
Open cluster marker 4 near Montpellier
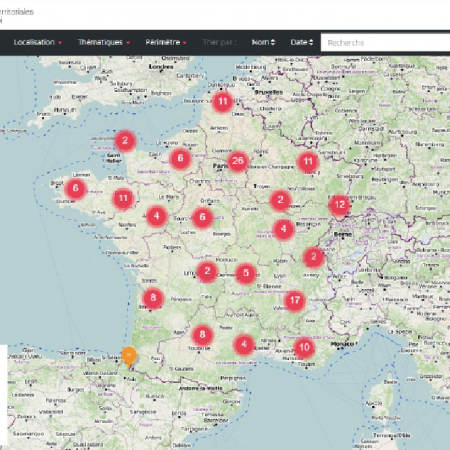point(244,344)
